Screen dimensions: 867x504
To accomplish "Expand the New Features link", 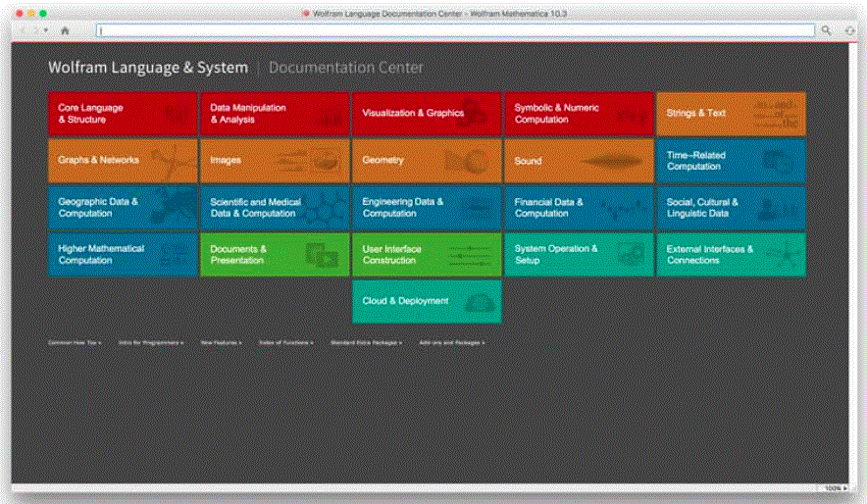I will point(222,342).
